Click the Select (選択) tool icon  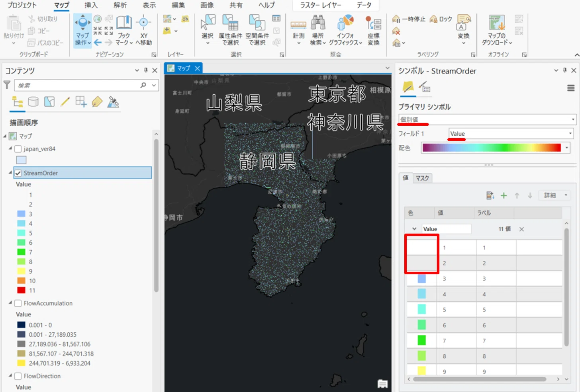(x=208, y=23)
